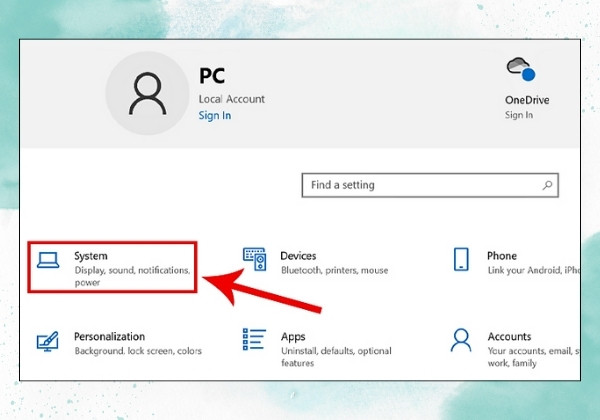Focus the Find a setting search box
Viewport: 600px width, 420px height.
pyautogui.click(x=430, y=186)
